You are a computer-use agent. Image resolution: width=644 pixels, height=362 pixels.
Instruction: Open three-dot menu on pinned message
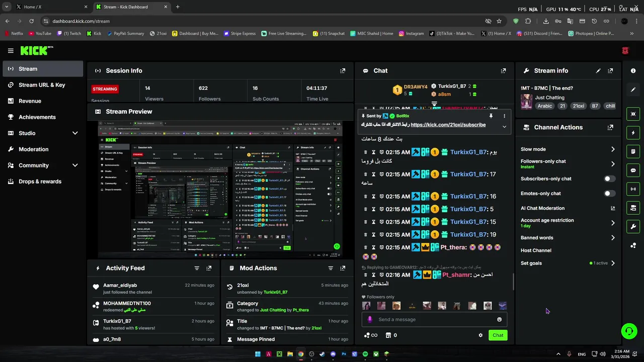504,116
